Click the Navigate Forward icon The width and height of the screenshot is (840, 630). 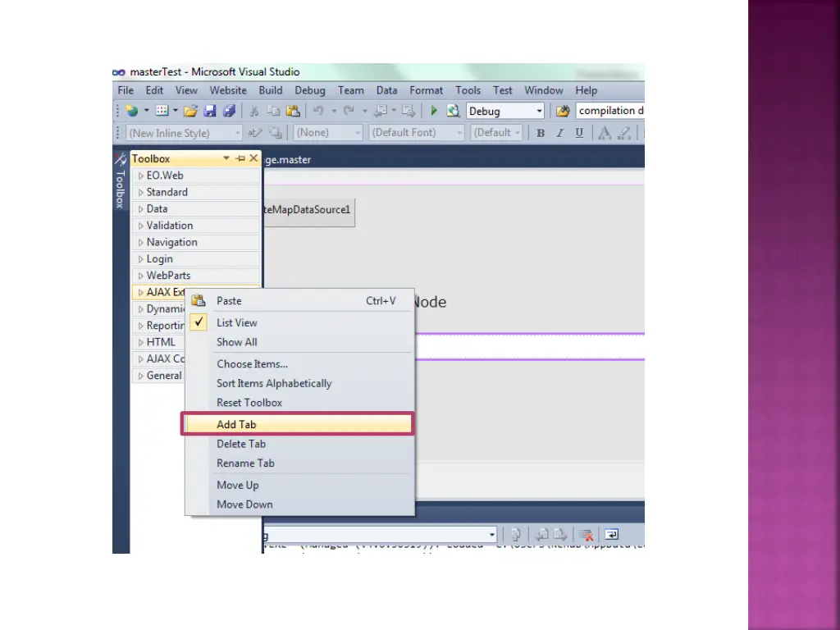coord(409,111)
